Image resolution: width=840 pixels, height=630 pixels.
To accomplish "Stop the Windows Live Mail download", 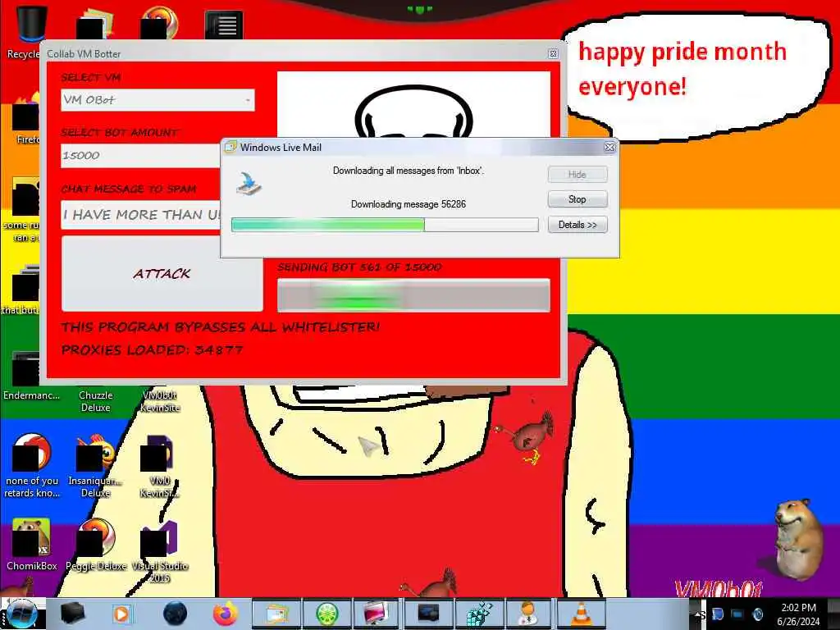I will pyautogui.click(x=577, y=199).
